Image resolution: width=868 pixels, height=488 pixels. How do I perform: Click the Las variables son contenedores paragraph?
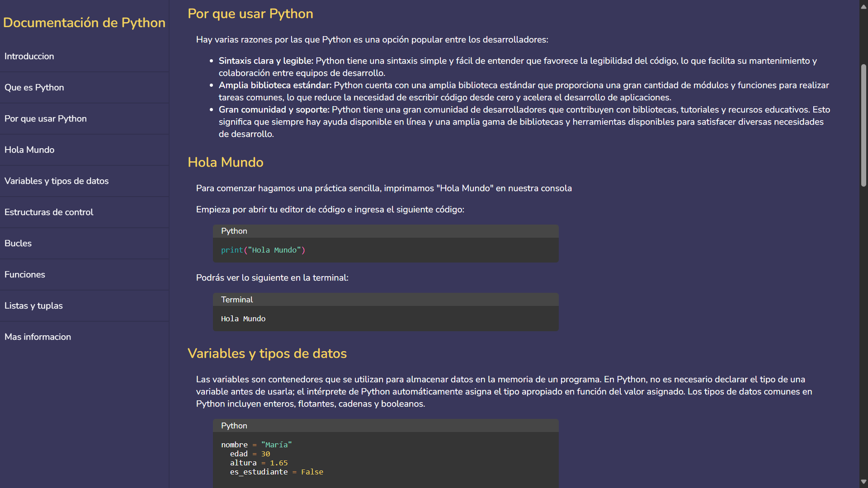coord(504,392)
